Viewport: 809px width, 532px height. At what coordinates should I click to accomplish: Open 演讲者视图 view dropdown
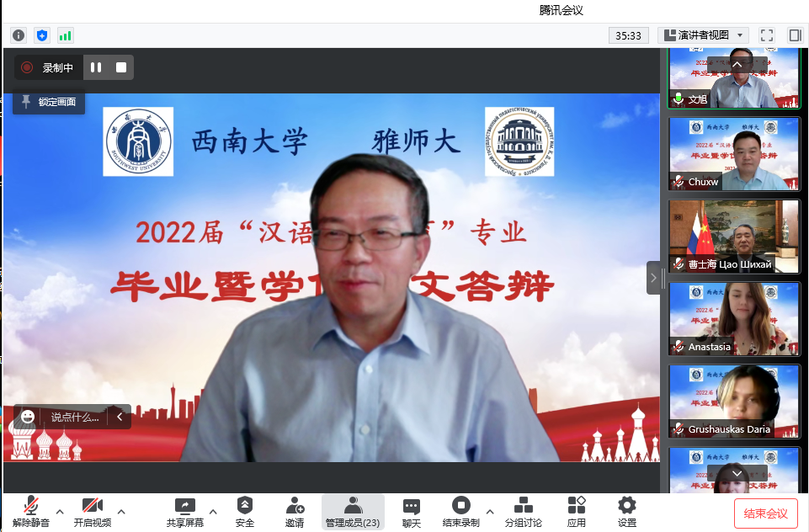coord(704,35)
